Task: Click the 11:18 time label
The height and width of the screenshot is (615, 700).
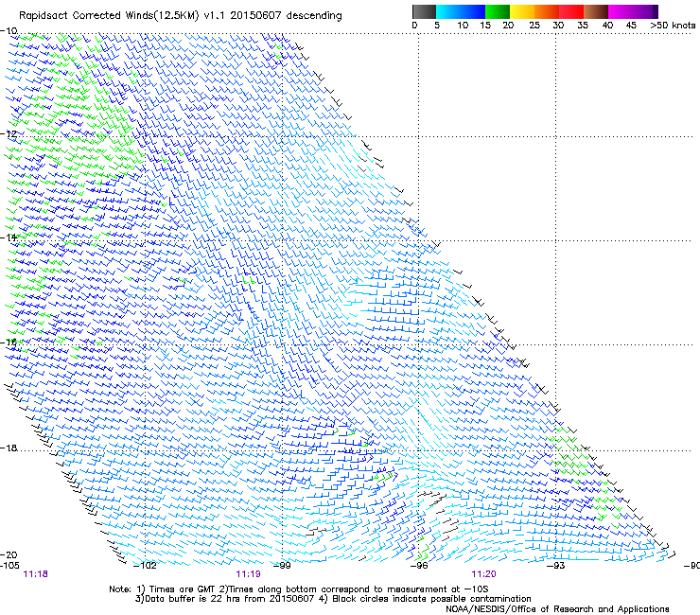Action: 35,574
